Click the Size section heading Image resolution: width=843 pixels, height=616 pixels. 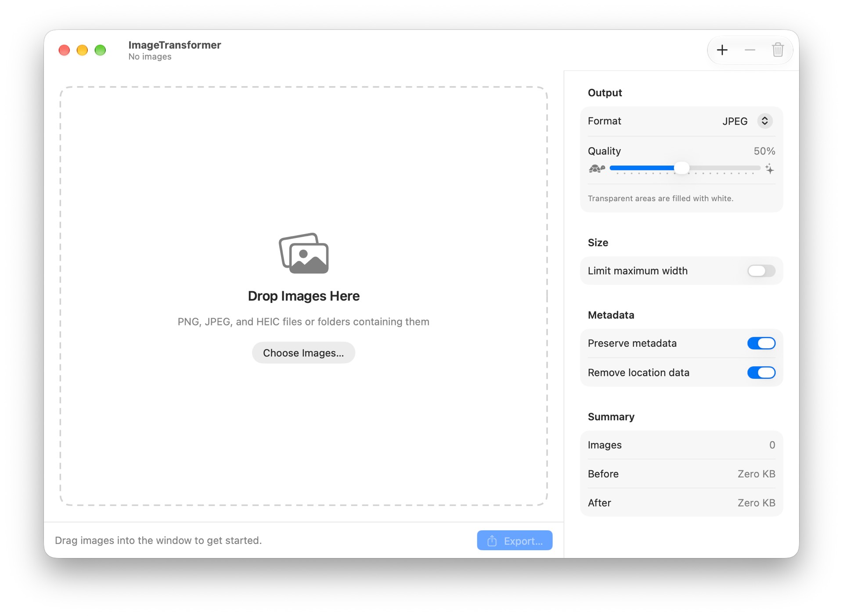coord(598,242)
